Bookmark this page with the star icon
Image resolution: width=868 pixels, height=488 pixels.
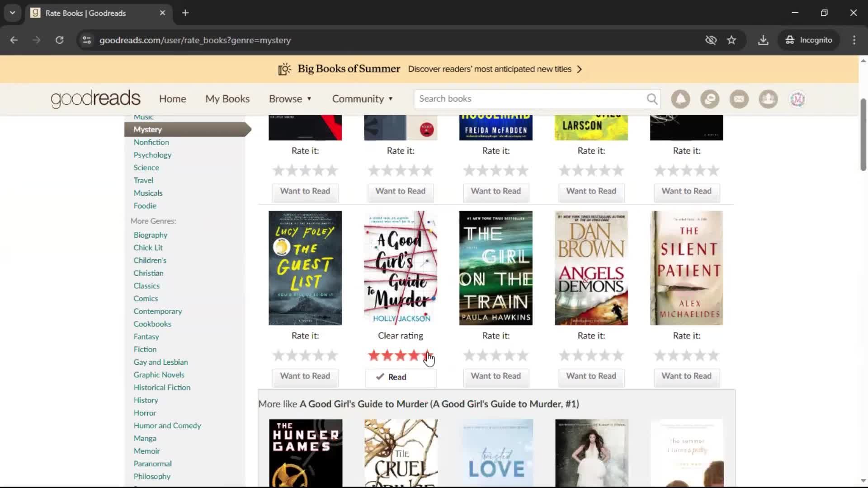731,40
